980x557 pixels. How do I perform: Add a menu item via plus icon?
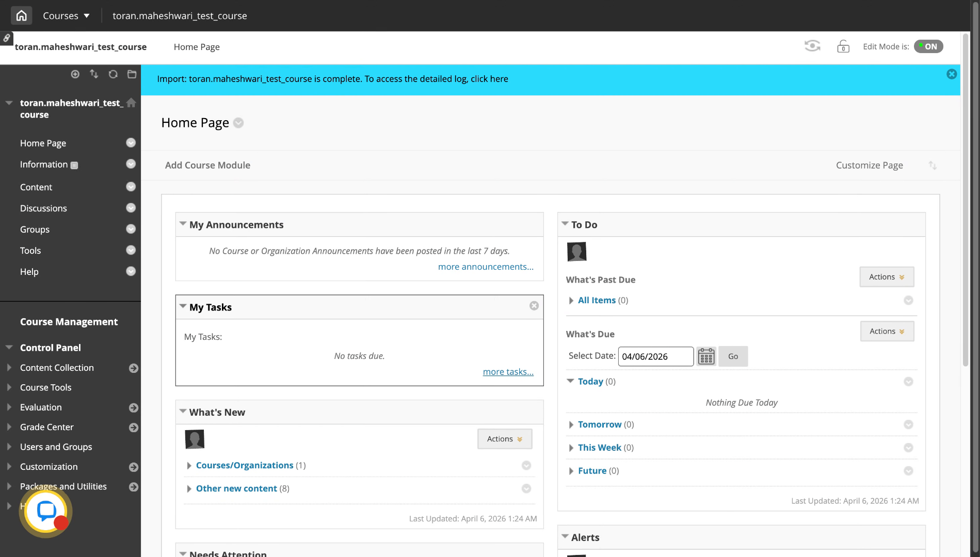75,74
